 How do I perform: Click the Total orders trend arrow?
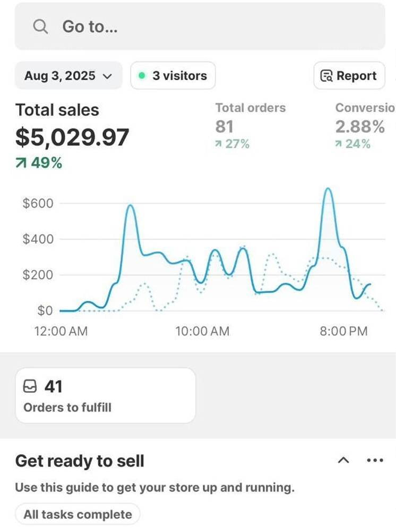(218, 144)
